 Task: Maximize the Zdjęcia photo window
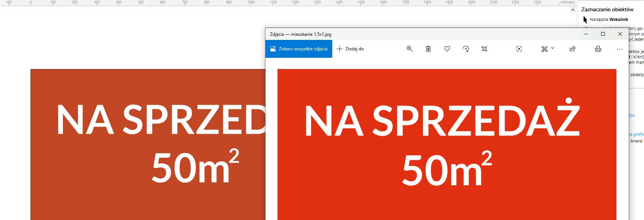coord(603,34)
